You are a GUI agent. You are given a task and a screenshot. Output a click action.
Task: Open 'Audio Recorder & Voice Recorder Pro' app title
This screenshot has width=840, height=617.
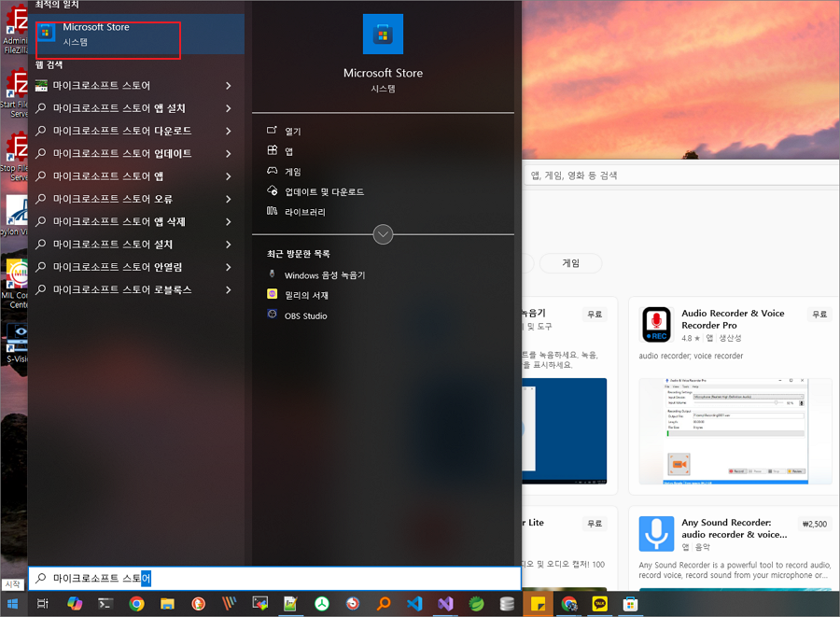coord(733,319)
